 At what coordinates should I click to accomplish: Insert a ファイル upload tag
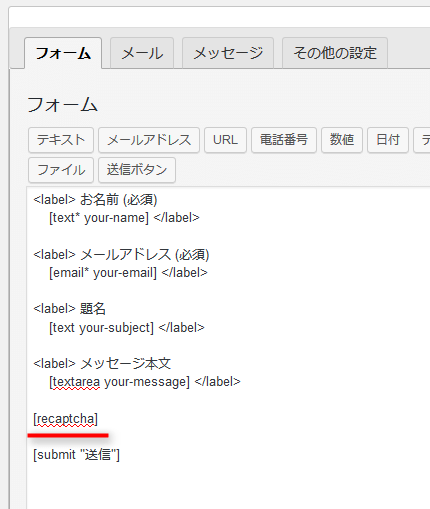pos(61,170)
